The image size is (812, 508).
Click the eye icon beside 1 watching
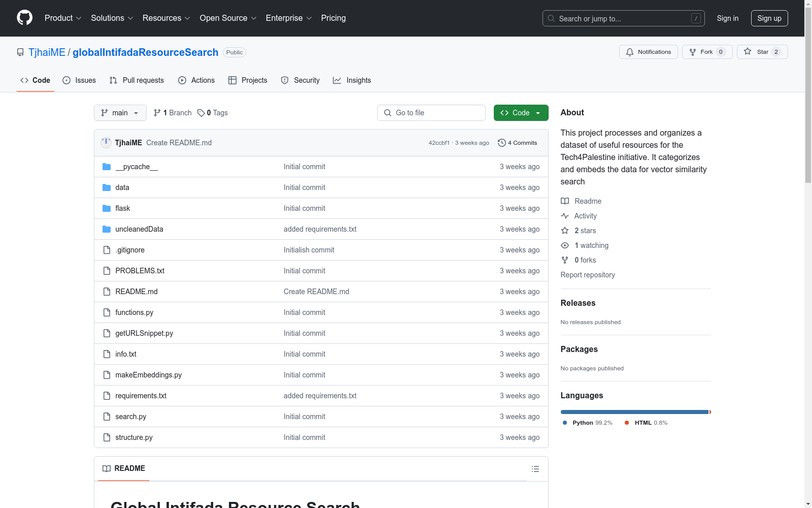[565, 245]
